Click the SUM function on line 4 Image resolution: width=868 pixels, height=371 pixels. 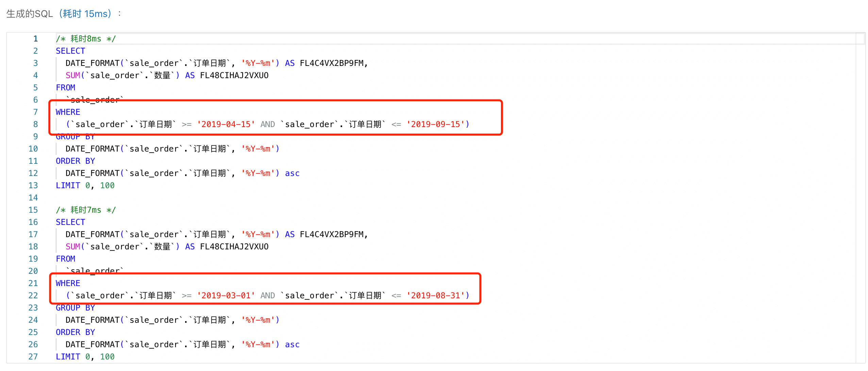(73, 75)
